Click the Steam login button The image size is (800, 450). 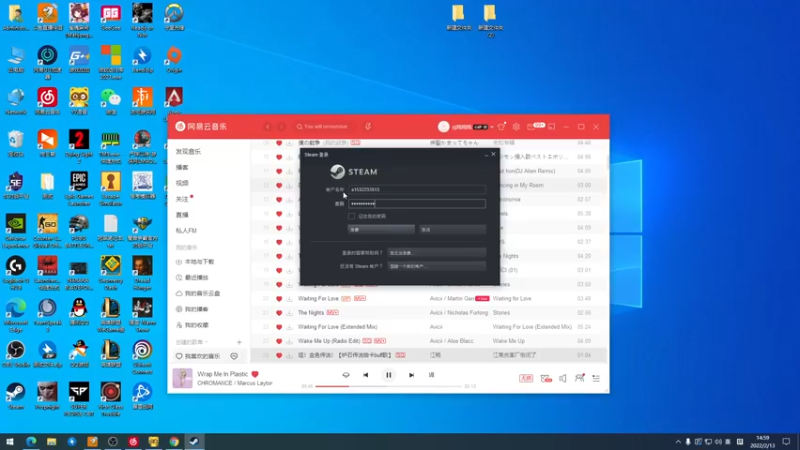(x=381, y=230)
